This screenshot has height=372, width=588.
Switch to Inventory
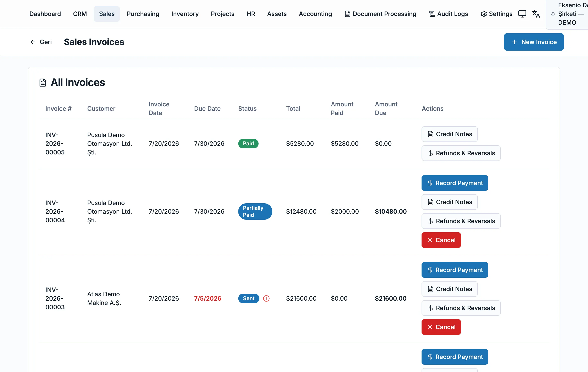(x=185, y=14)
